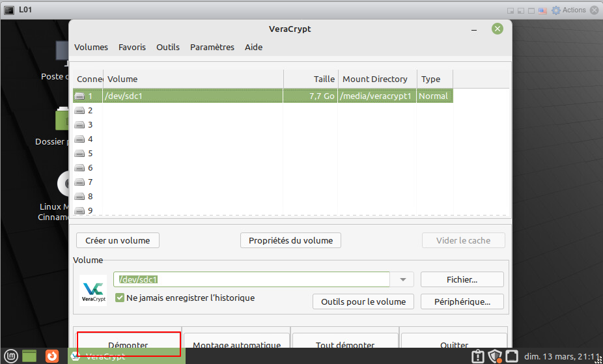This screenshot has height=364, width=603.
Task: Click the Créer un volume button
Action: tap(117, 240)
